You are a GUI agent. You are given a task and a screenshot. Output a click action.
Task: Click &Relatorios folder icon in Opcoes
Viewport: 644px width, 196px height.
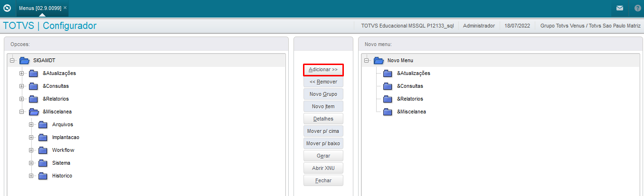[33, 99]
